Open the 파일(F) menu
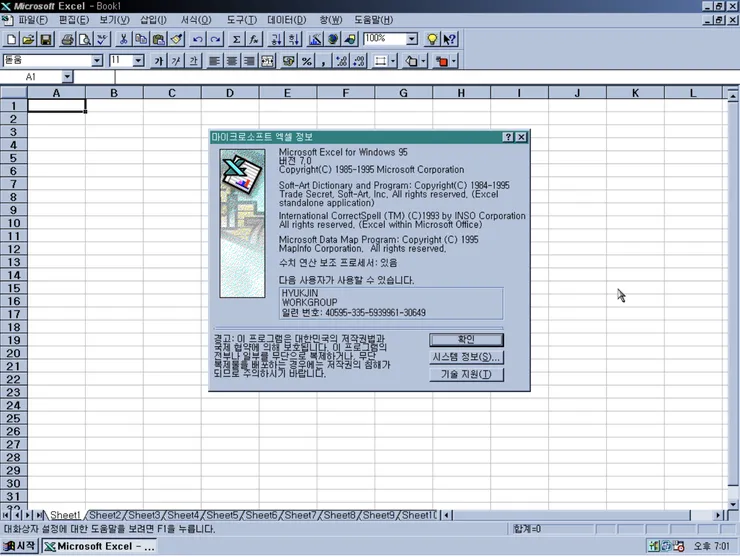Screen dimensions: 740x557 (33, 20)
